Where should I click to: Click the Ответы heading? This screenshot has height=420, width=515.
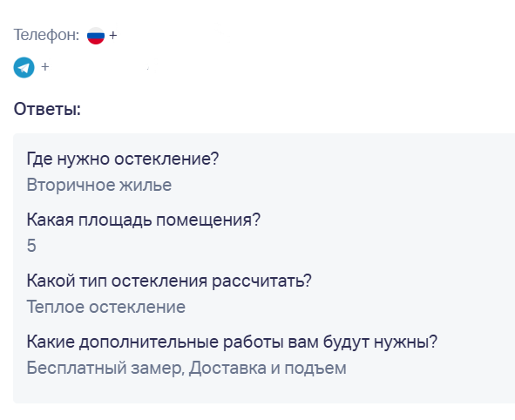tap(47, 109)
